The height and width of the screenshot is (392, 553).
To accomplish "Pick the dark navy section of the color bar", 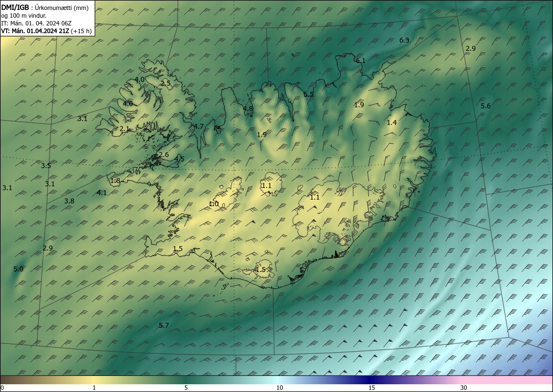I will pyautogui.click(x=368, y=380).
